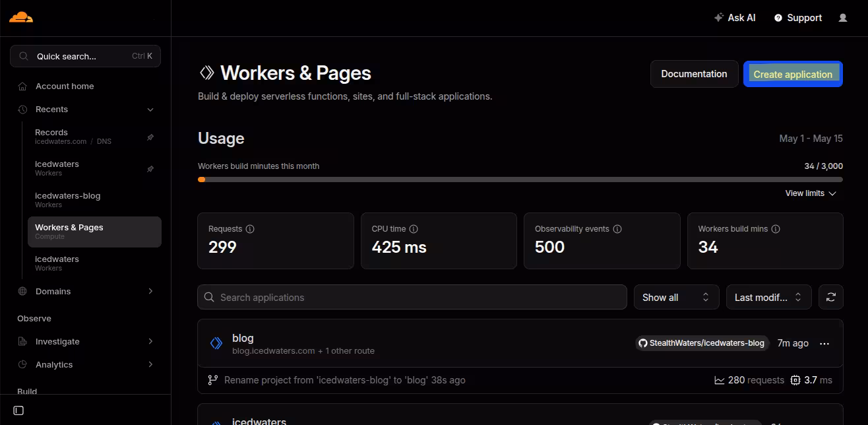This screenshot has width=868, height=425.
Task: Click the 280 requests text
Action: click(x=756, y=380)
